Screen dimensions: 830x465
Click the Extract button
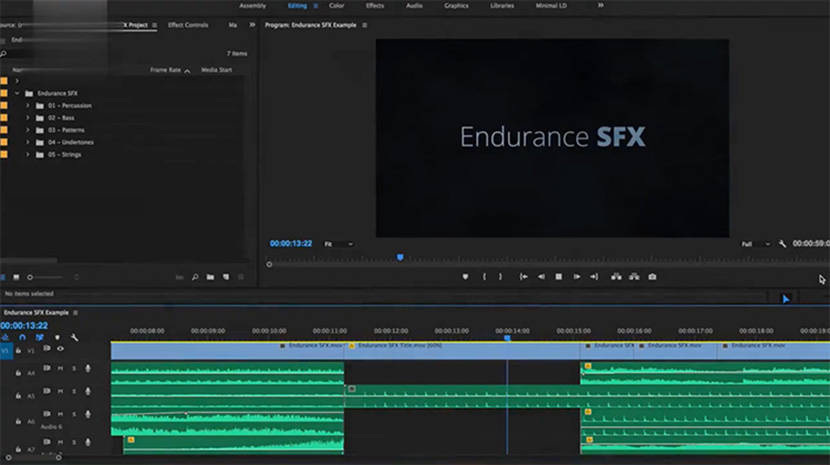click(x=634, y=276)
